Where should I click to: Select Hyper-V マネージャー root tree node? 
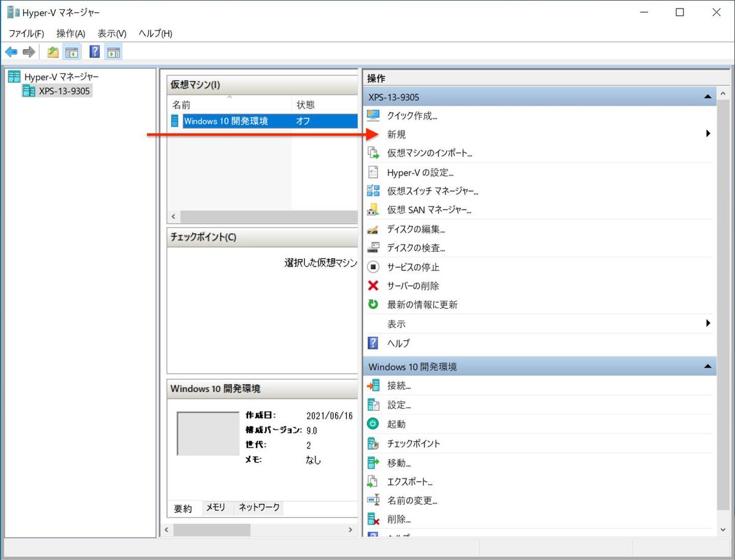click(61, 77)
